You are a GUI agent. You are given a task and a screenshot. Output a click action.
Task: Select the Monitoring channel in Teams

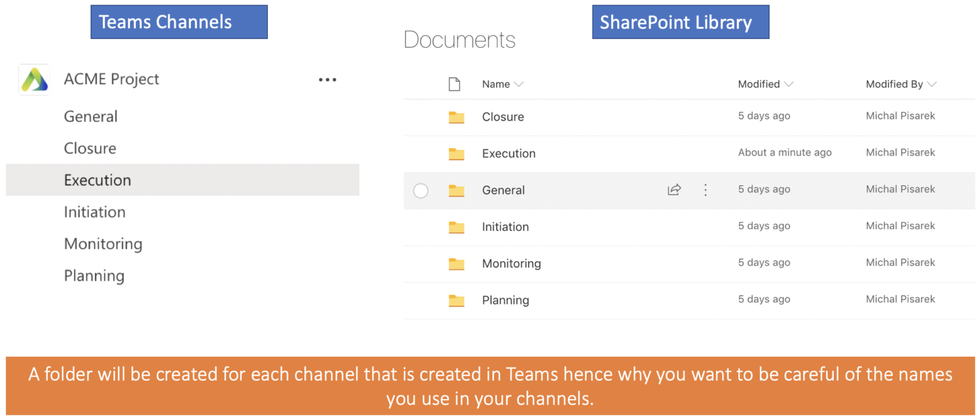click(x=103, y=244)
